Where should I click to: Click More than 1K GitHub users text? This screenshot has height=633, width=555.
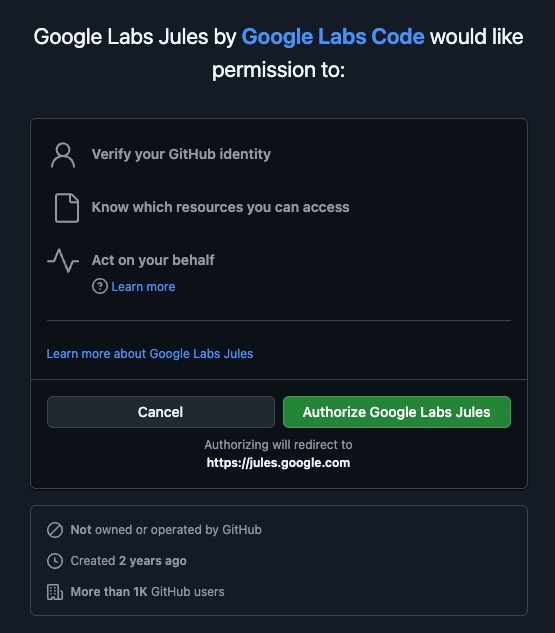[147, 592]
